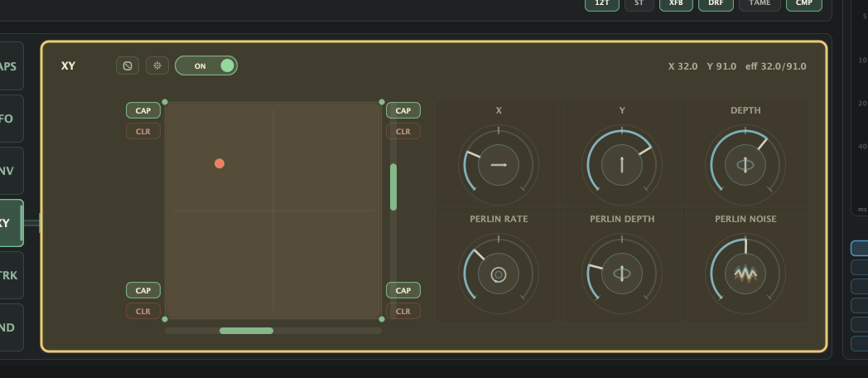Click the "Y 91.0" readout
868x378 pixels.
coord(721,66)
